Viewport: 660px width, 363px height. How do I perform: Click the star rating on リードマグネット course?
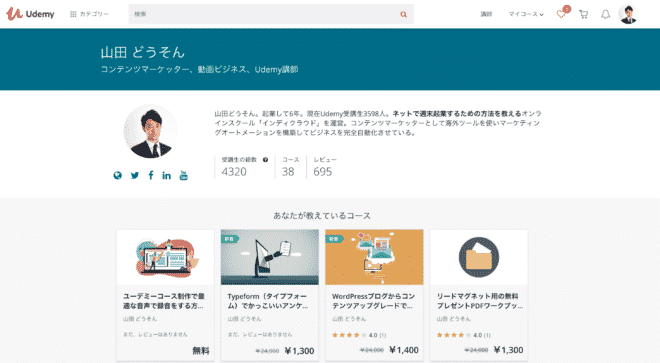[453, 335]
